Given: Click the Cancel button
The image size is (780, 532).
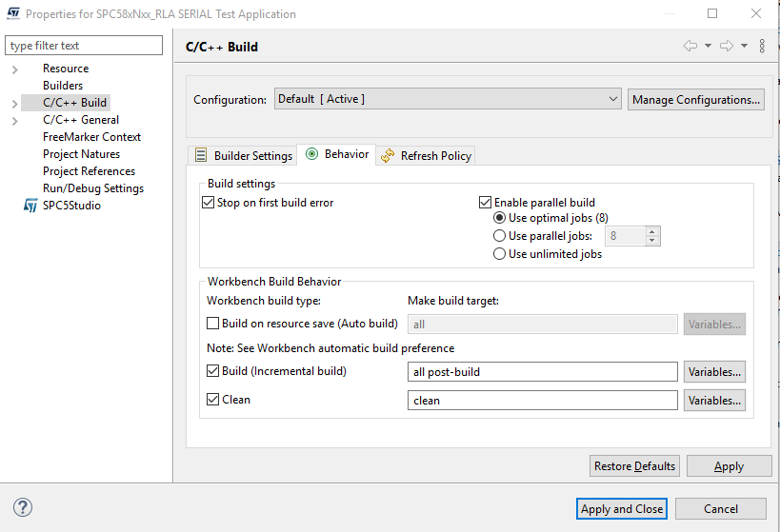Looking at the screenshot, I should coord(720,508).
